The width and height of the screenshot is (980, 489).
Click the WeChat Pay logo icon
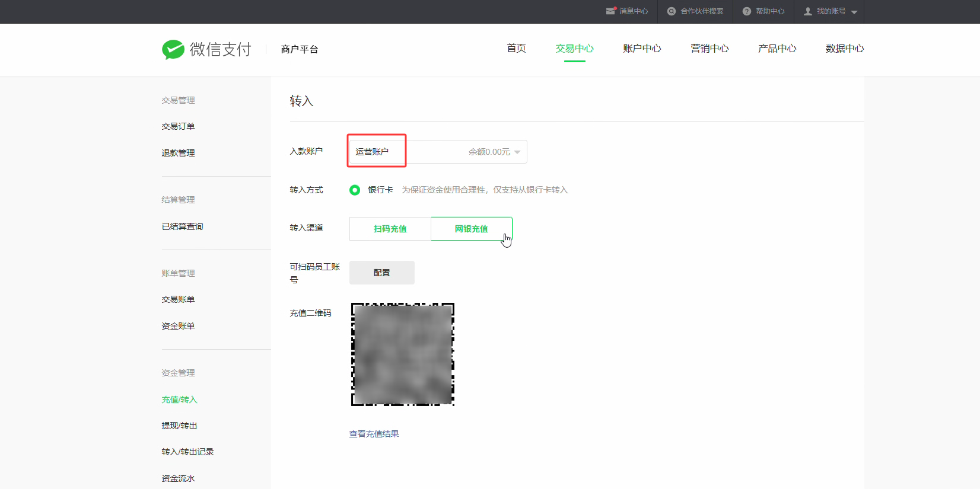click(x=173, y=49)
